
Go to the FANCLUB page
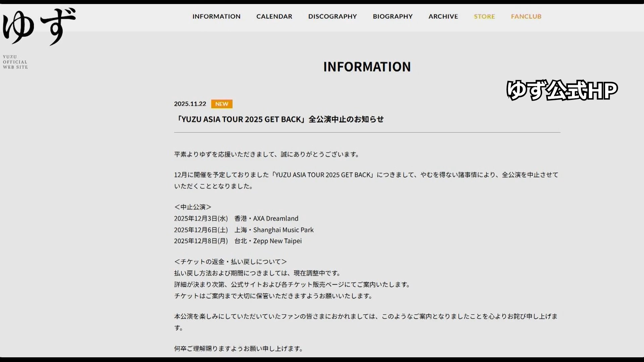tap(526, 16)
